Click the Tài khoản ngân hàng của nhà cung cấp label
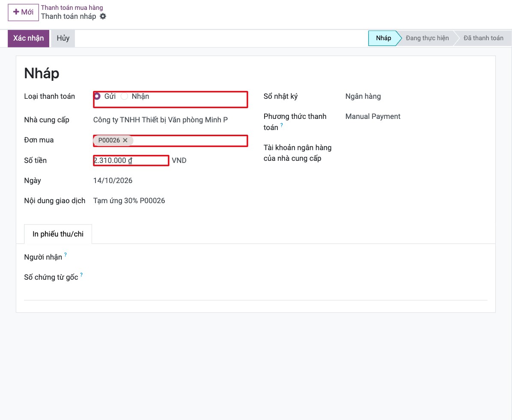512x420 pixels. [x=298, y=153]
